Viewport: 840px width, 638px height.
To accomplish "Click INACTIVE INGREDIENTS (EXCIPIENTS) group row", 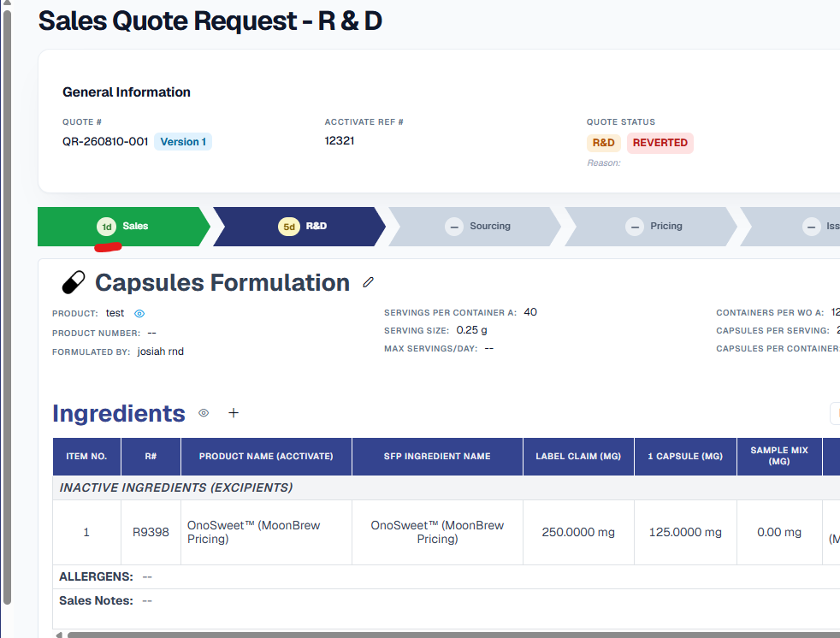I will coord(447,488).
